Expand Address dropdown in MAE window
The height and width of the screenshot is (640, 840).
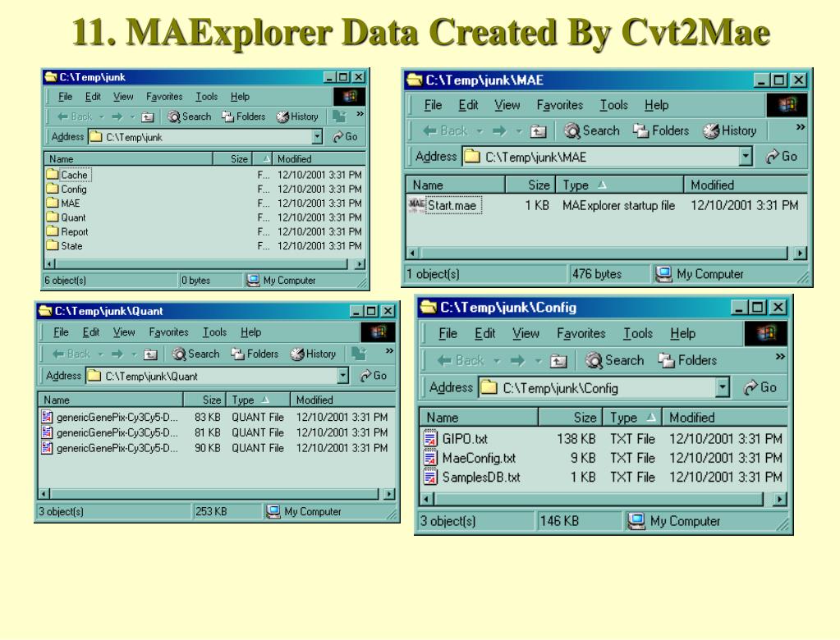pos(746,157)
